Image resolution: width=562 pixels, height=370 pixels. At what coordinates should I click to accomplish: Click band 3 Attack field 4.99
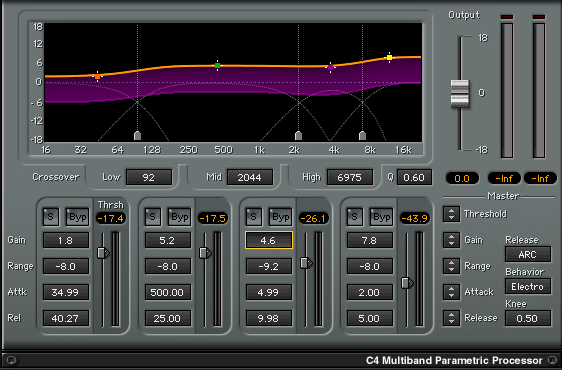tap(269, 292)
